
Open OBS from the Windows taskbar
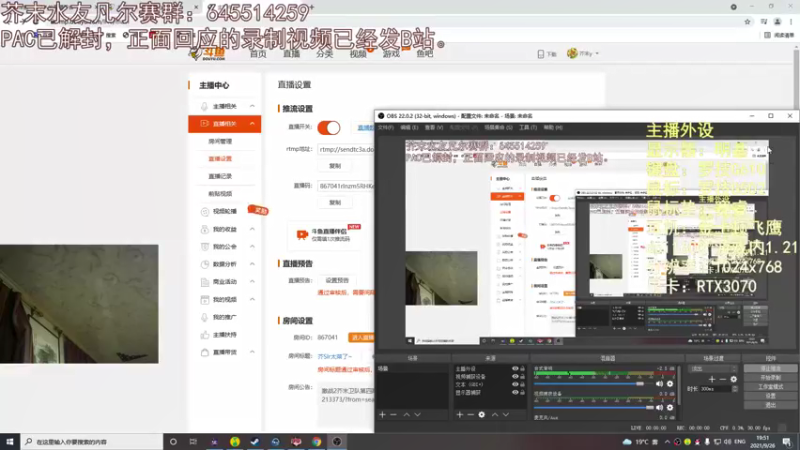point(337,442)
